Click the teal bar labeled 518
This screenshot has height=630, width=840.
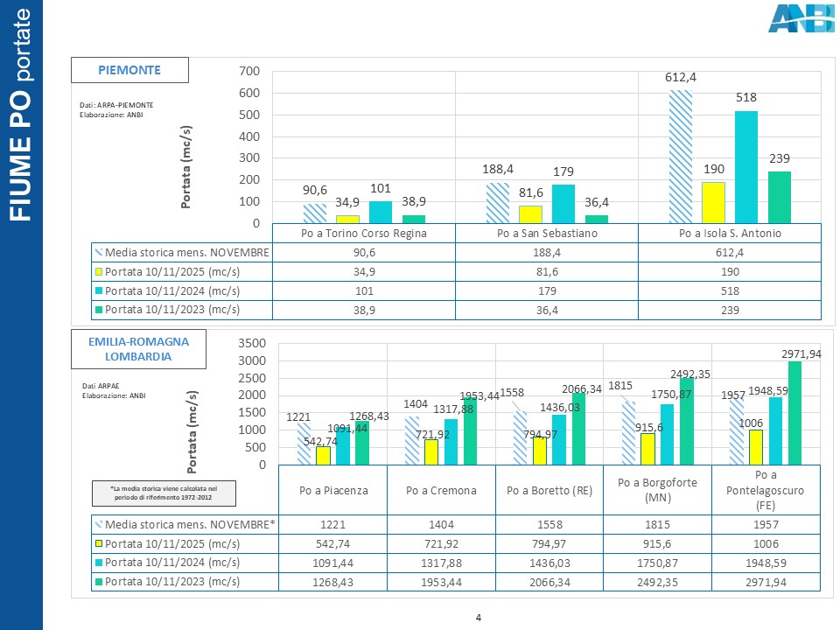coord(745,167)
